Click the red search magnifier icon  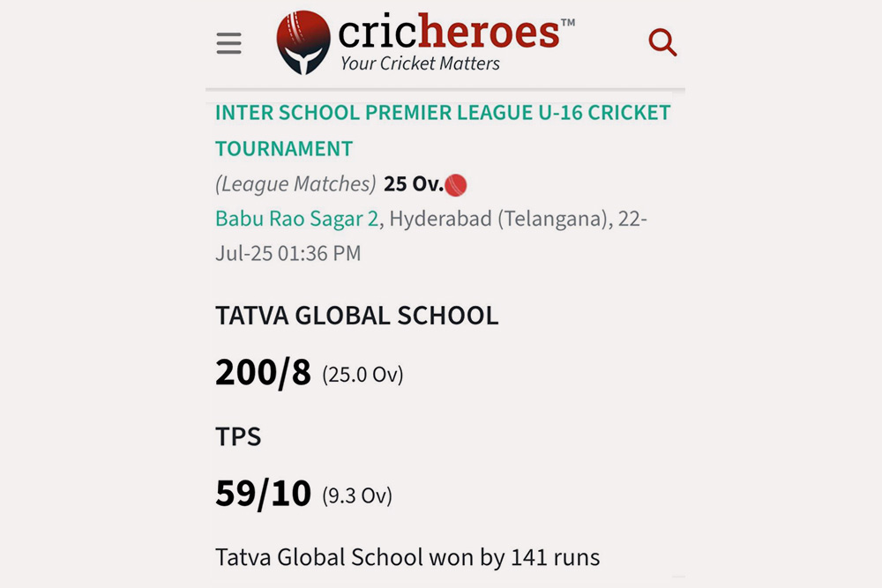(x=662, y=41)
